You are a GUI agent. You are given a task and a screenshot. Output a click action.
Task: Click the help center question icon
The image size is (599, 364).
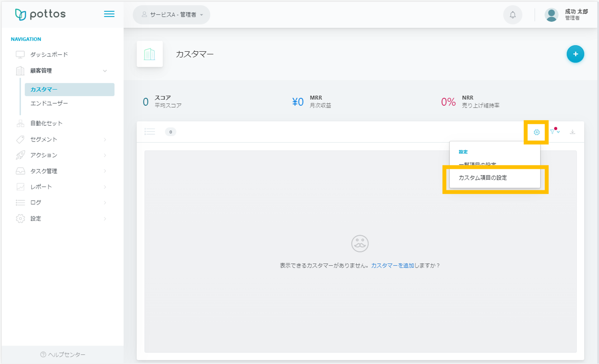pyautogui.click(x=43, y=355)
